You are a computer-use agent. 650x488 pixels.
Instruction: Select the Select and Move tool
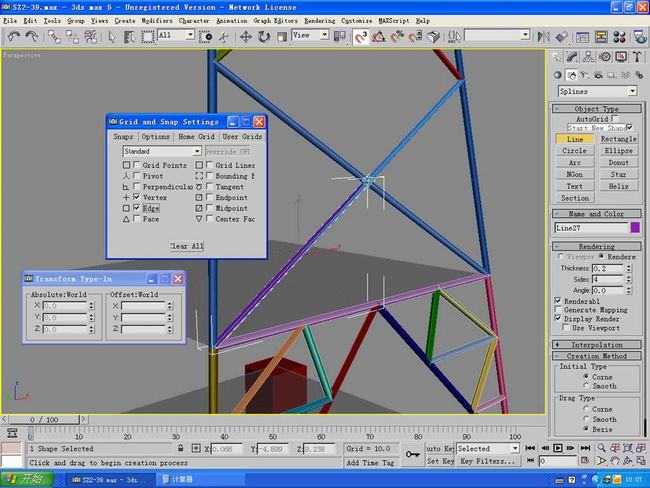[x=245, y=36]
